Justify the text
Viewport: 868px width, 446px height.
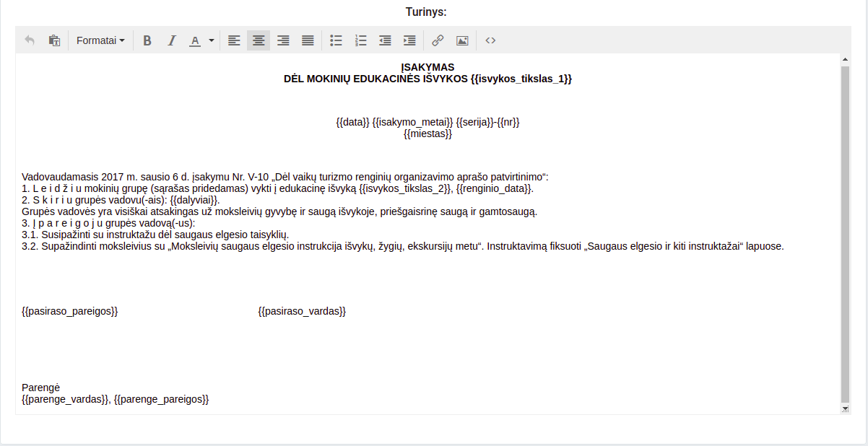click(x=308, y=40)
